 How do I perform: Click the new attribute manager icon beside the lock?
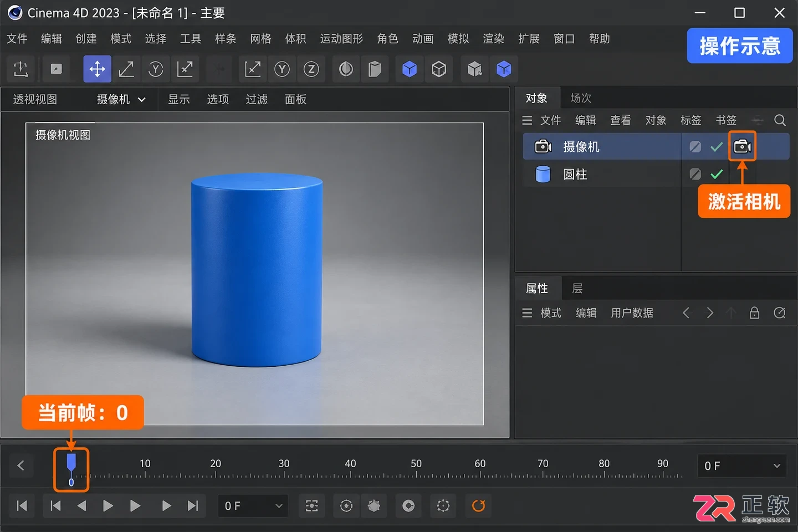pos(779,313)
